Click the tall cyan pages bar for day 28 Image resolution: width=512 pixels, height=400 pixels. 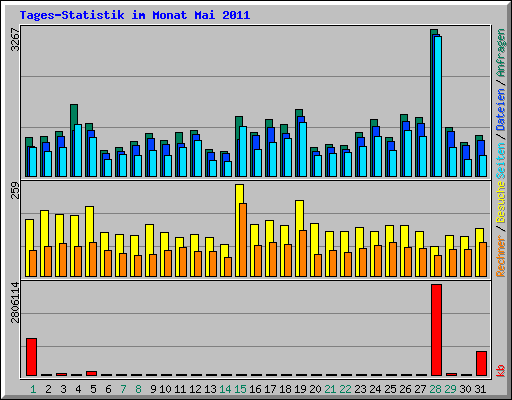coord(438,106)
